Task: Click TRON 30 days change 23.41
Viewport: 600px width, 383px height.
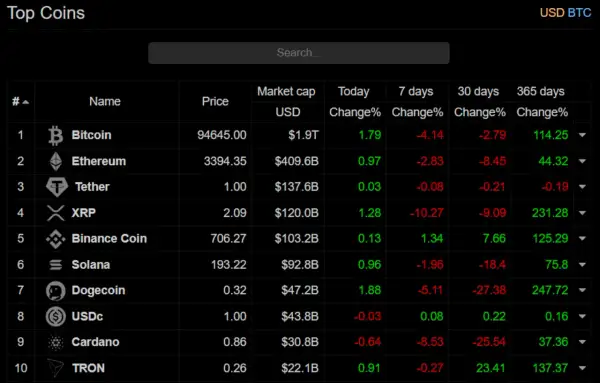Action: coord(491,368)
